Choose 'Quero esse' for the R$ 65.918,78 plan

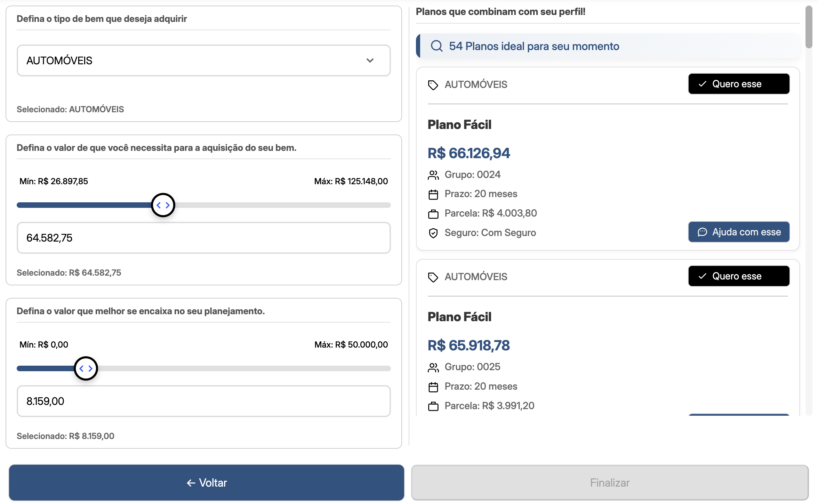coord(738,276)
